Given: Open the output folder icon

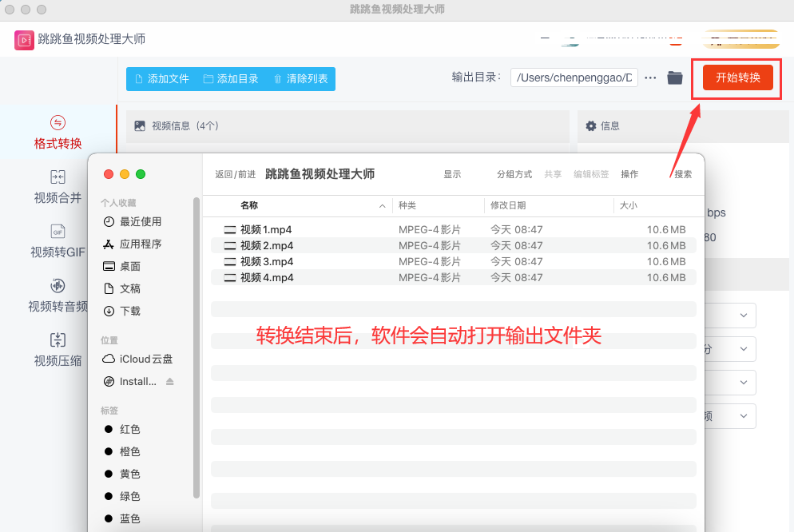Looking at the screenshot, I should 675,78.
